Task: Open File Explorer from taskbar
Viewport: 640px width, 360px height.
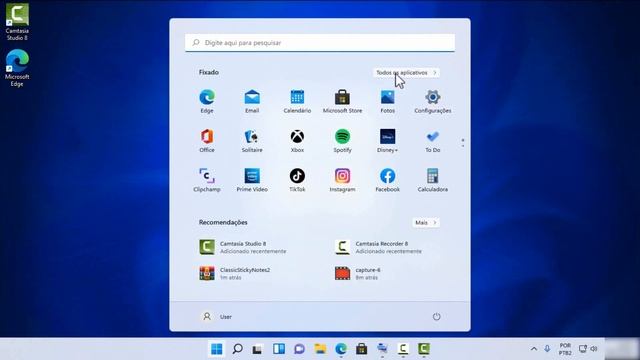Action: point(320,349)
